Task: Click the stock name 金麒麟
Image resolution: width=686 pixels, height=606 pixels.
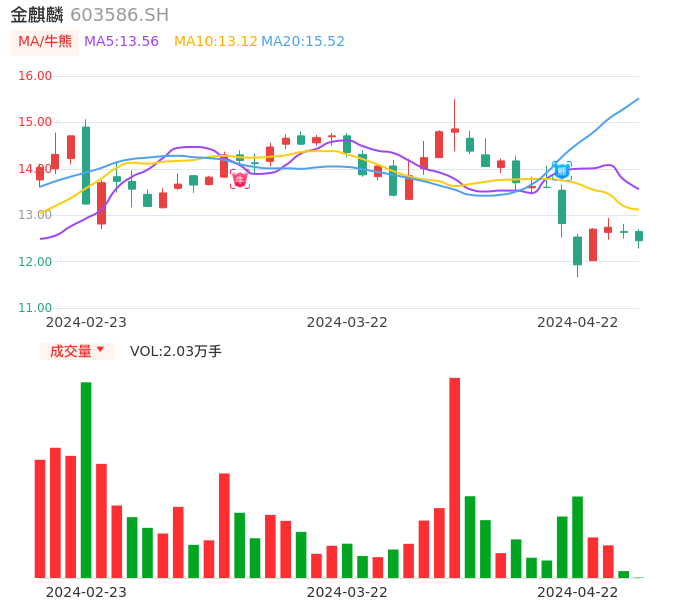Action: click(37, 15)
